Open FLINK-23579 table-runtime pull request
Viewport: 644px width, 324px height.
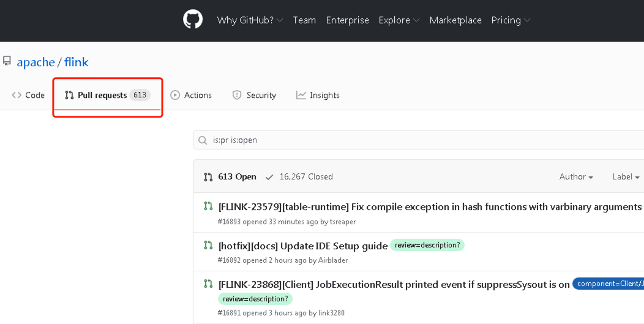[430, 207]
